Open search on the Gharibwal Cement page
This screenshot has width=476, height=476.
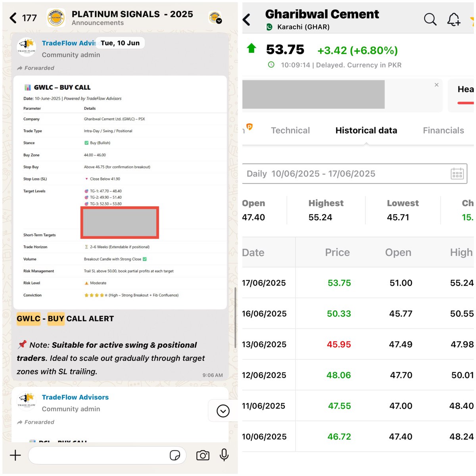(x=430, y=19)
